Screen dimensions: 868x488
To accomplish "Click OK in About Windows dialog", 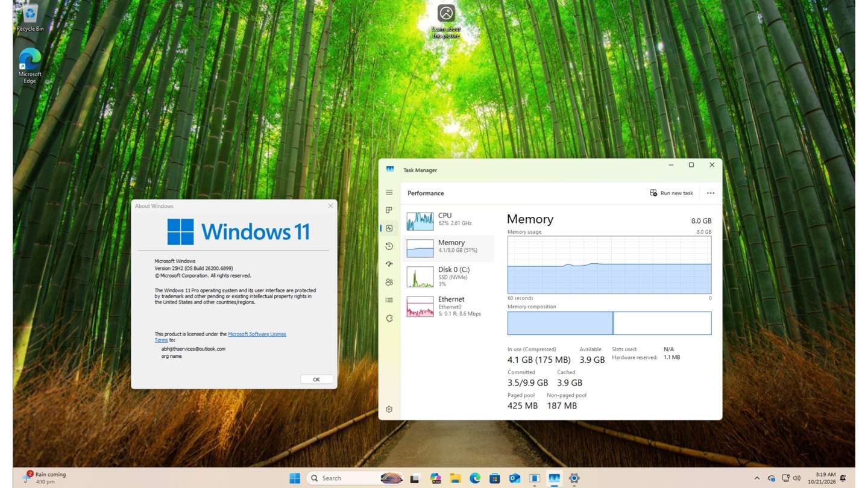I will [x=316, y=380].
